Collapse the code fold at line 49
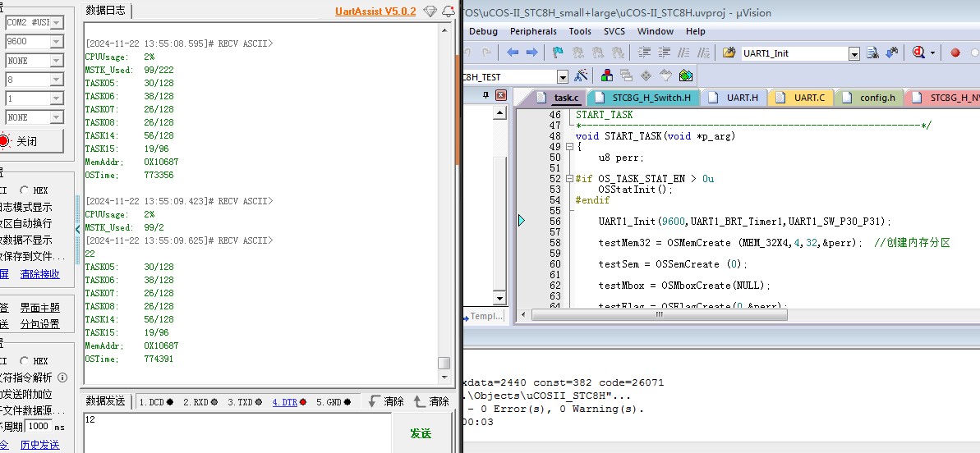This screenshot has height=453, width=980. pyautogui.click(x=569, y=147)
